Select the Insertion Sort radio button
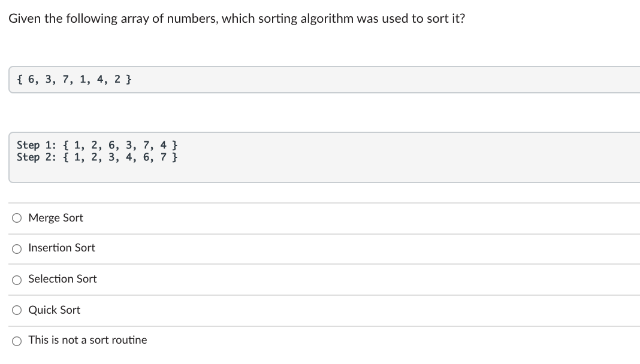Screen dimensions: 640x364 tap(17, 248)
